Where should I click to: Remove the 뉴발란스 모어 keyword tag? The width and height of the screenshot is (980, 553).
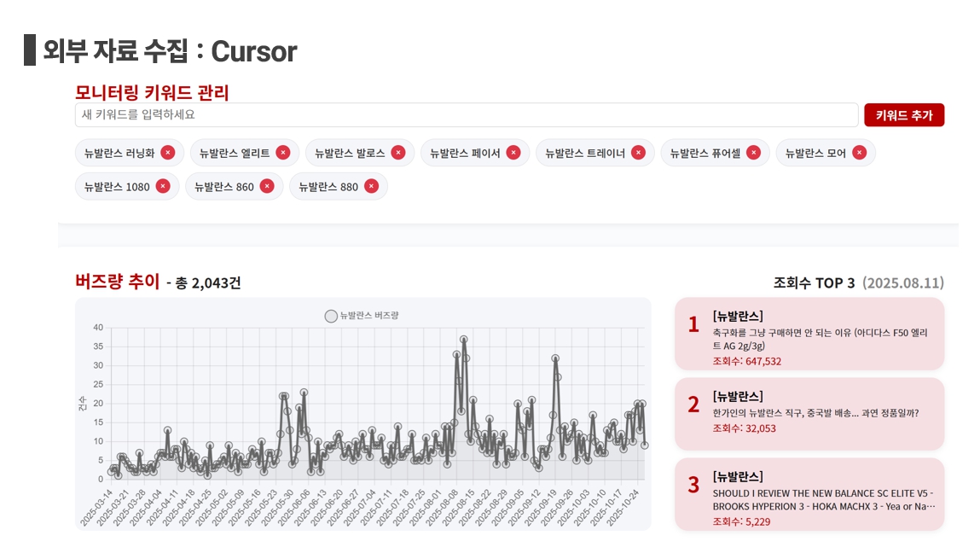click(859, 153)
